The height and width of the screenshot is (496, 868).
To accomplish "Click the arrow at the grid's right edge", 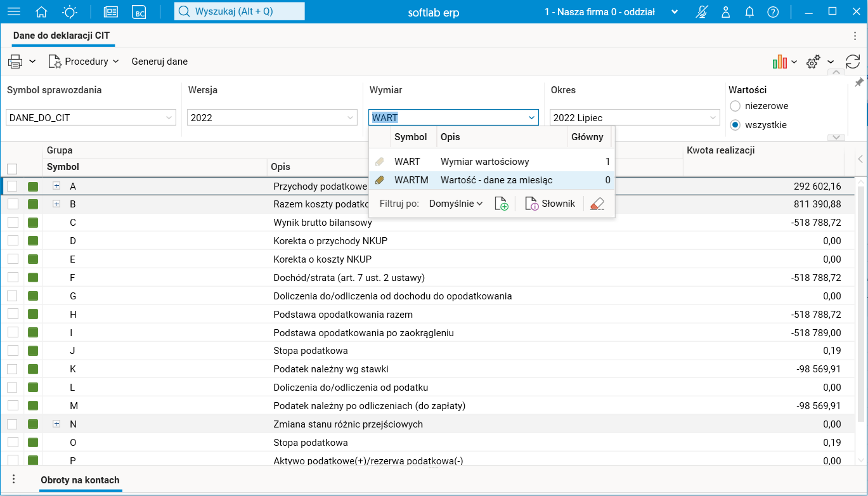I will 860,159.
